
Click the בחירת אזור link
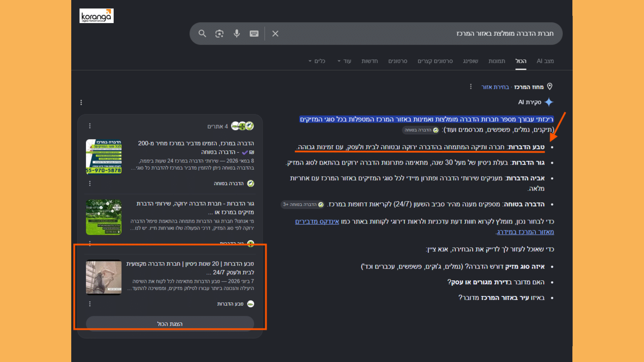495,87
